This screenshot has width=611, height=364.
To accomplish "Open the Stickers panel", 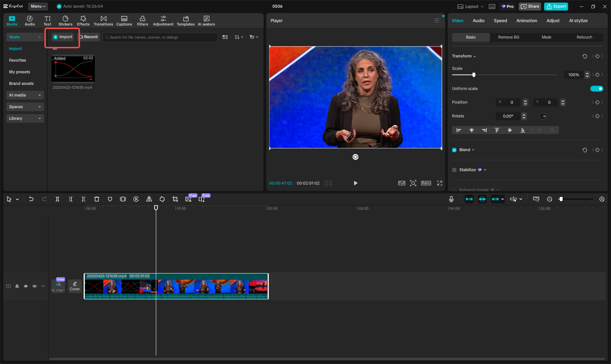I will click(65, 21).
